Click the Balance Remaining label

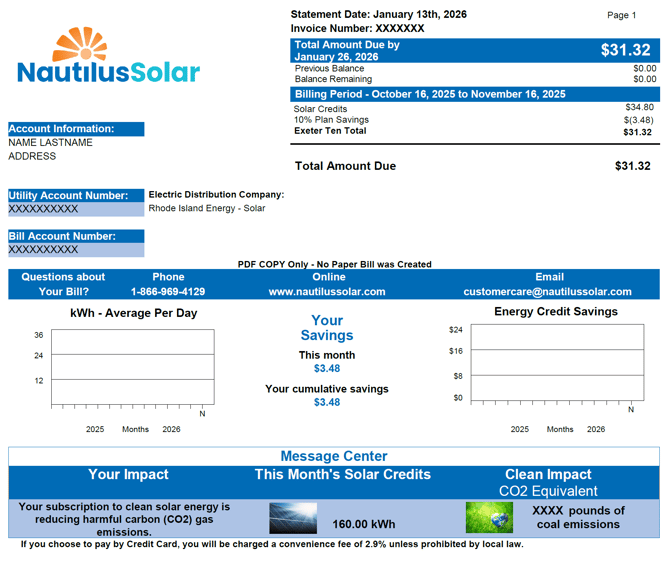click(333, 79)
